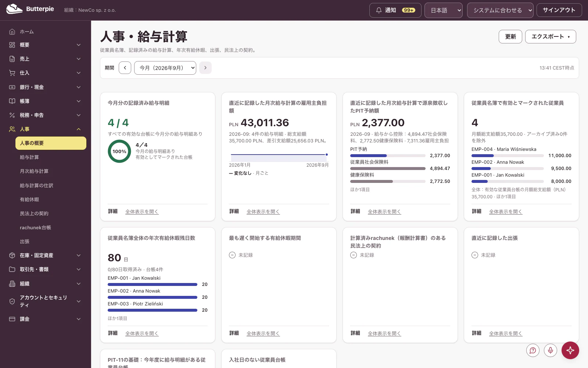Click the 概要 grid icon
588x368 pixels.
[x=12, y=45]
